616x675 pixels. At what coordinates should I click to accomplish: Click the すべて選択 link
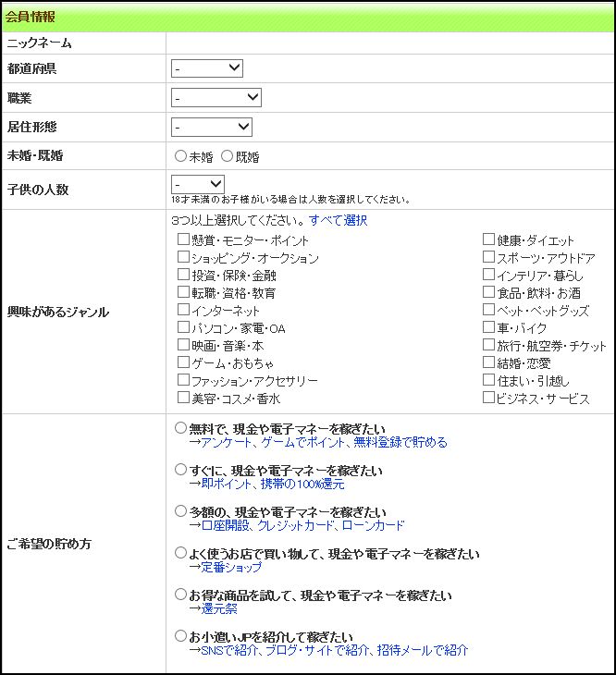pyautogui.click(x=338, y=220)
